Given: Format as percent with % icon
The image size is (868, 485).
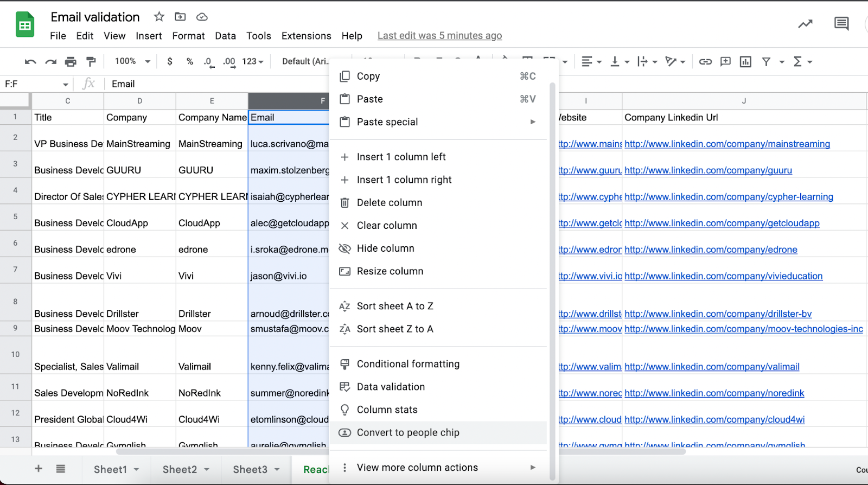Looking at the screenshot, I should (190, 61).
